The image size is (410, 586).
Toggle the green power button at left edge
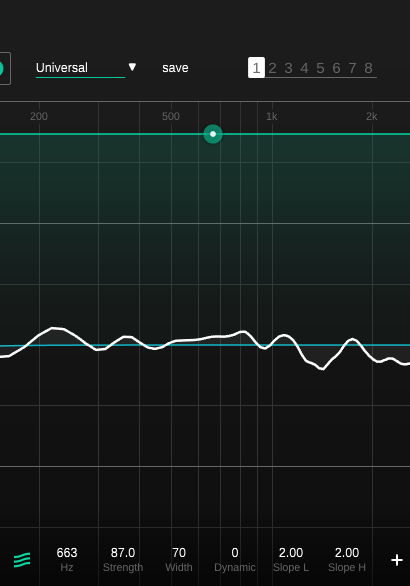[1, 68]
